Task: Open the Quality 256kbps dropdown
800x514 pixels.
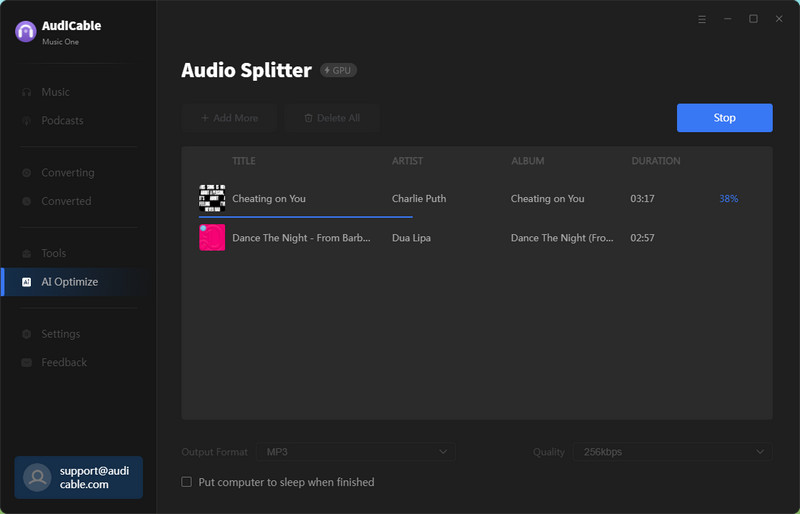Action: tap(672, 452)
